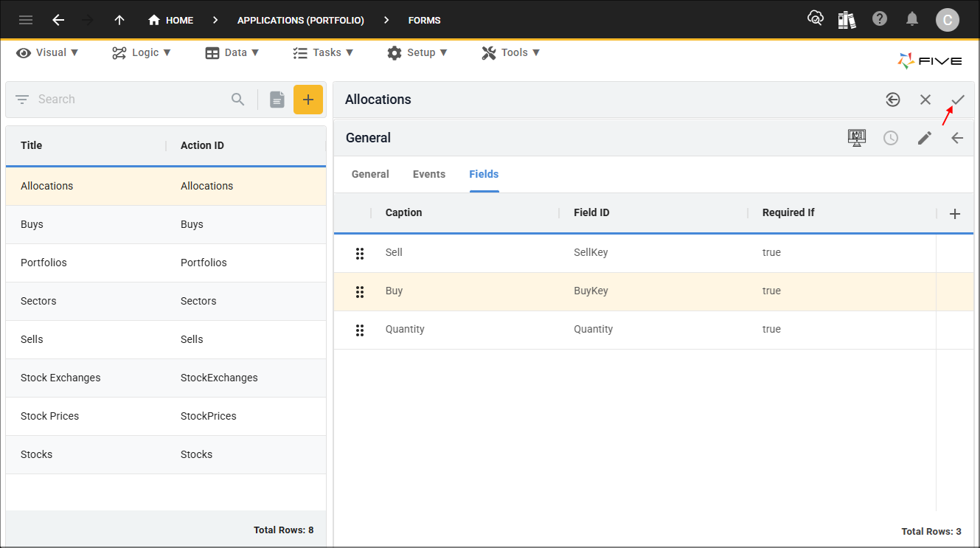Open the user avatar C
This screenshot has height=548, width=980.
coord(948,20)
